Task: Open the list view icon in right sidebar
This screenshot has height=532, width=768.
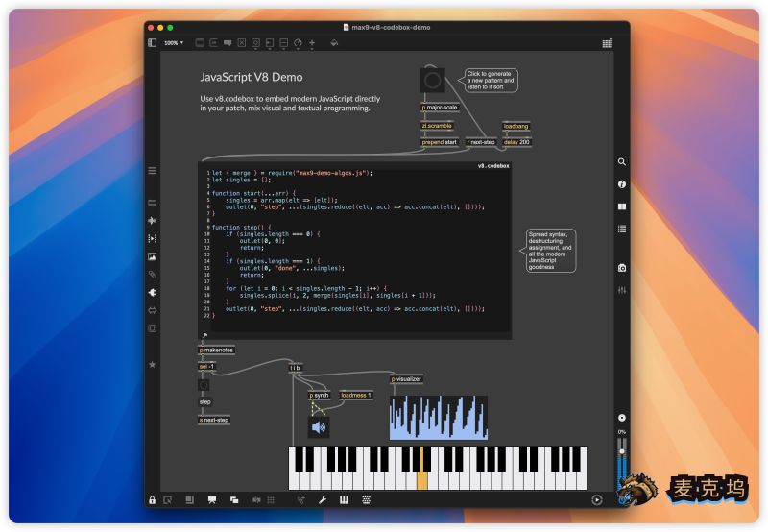Action: tap(621, 229)
